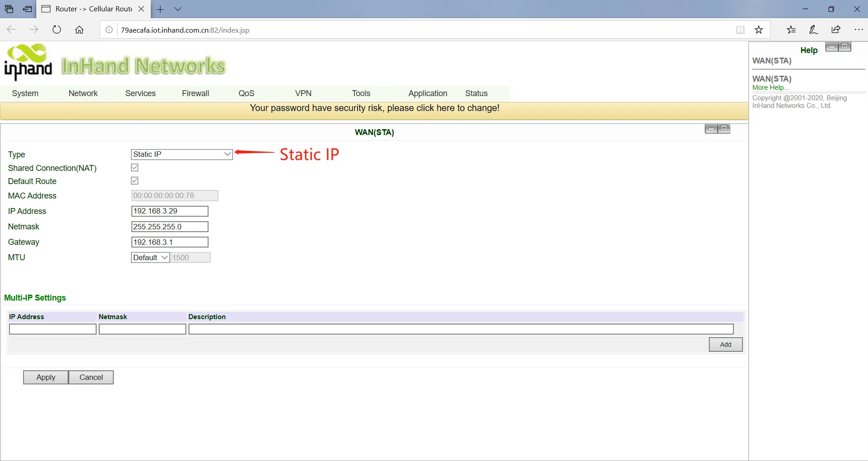Toggle Default Route checkbox
Viewport: 868px width, 461px height.
(135, 181)
